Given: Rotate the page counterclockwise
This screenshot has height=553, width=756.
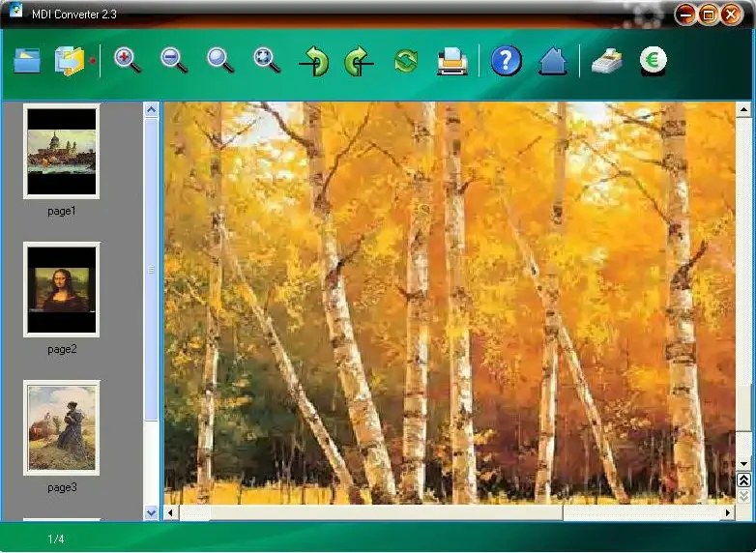Looking at the screenshot, I should point(314,61).
